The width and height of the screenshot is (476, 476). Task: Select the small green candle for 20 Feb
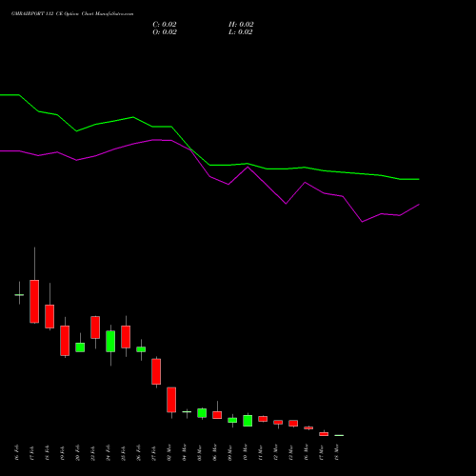[x=80, y=347]
